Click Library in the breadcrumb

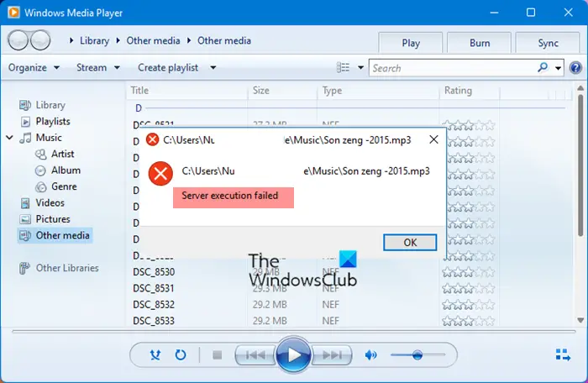tap(94, 40)
